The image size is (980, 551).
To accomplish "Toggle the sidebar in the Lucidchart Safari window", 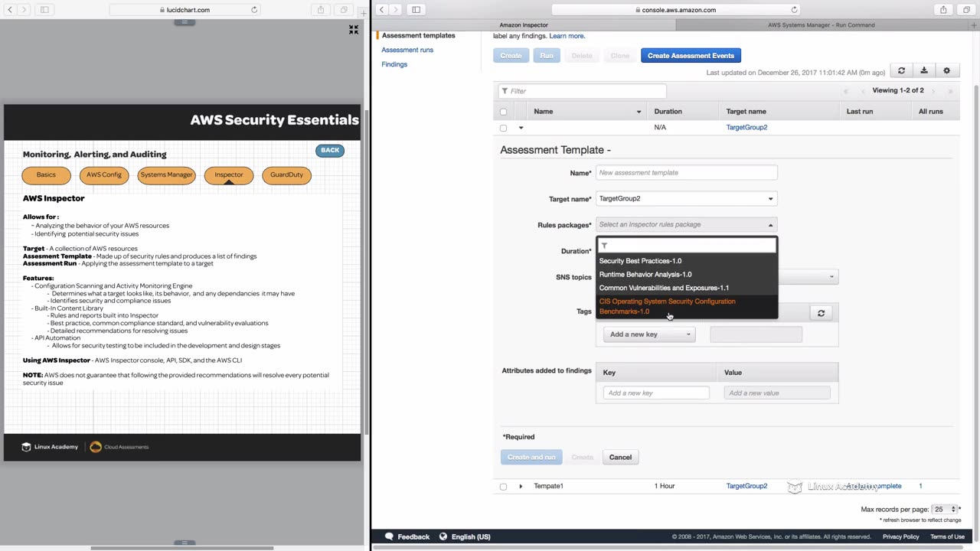I will (44, 10).
